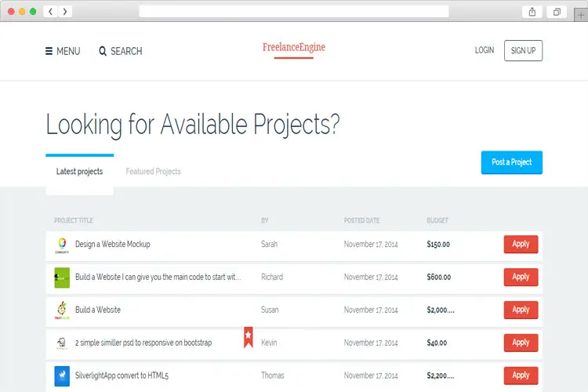588x392 pixels.
Task: Open the Design a Website Mockup title
Action: click(112, 244)
